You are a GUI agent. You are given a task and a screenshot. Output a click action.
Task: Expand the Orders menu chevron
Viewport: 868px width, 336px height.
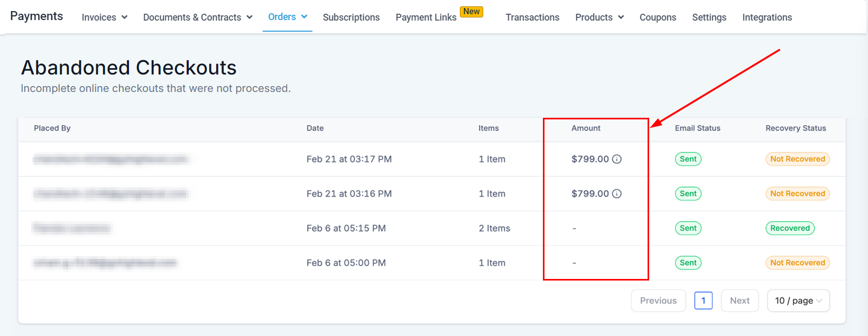point(304,17)
